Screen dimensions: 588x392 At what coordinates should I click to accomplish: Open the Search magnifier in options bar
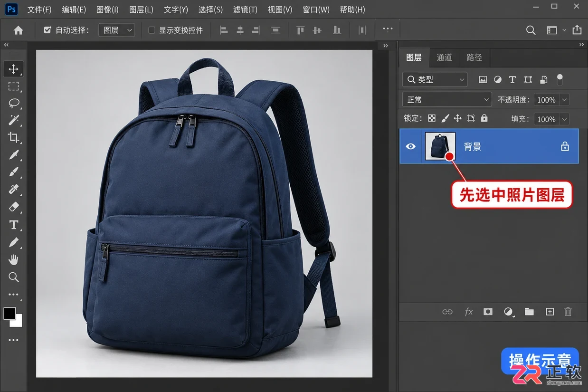(x=531, y=30)
